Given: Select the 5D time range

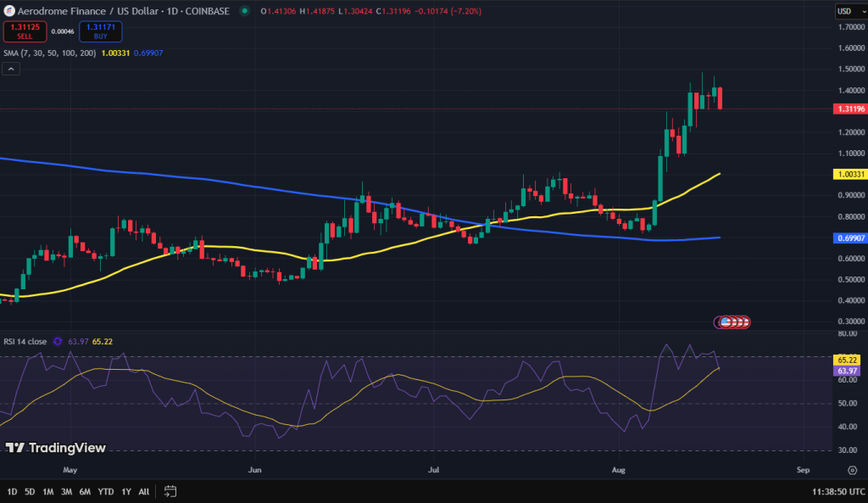Looking at the screenshot, I should click(30, 491).
